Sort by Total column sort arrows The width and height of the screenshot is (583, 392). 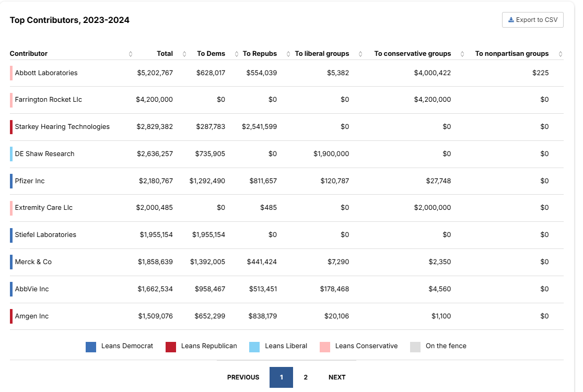click(x=184, y=54)
